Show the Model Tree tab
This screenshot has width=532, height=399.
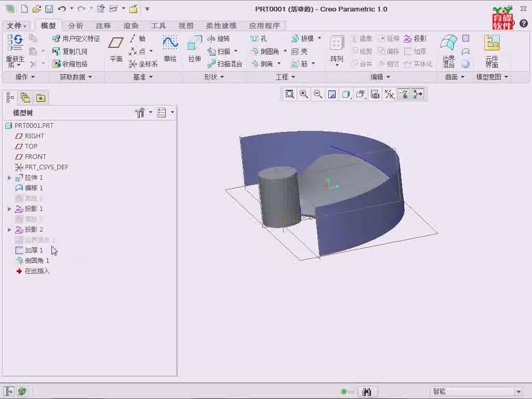point(10,98)
